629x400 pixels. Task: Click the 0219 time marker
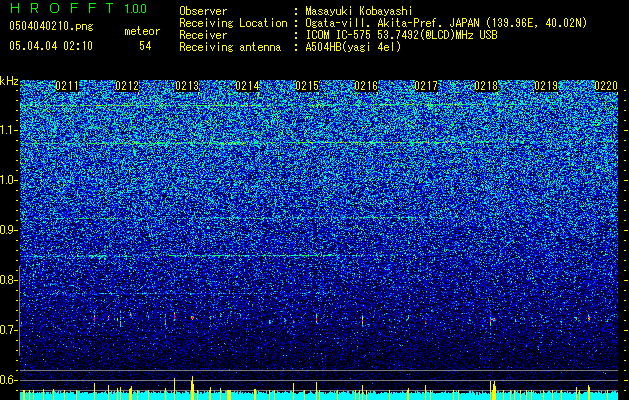pos(546,86)
